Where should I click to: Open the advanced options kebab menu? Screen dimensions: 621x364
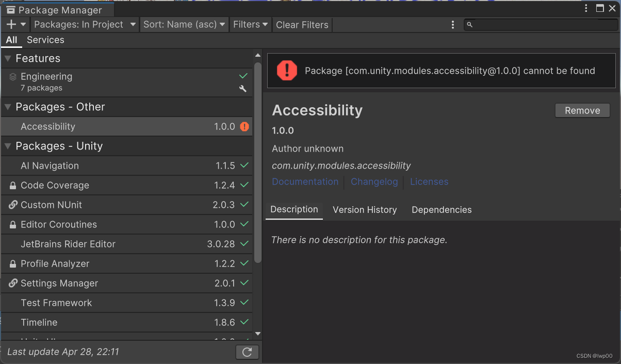pos(452,24)
